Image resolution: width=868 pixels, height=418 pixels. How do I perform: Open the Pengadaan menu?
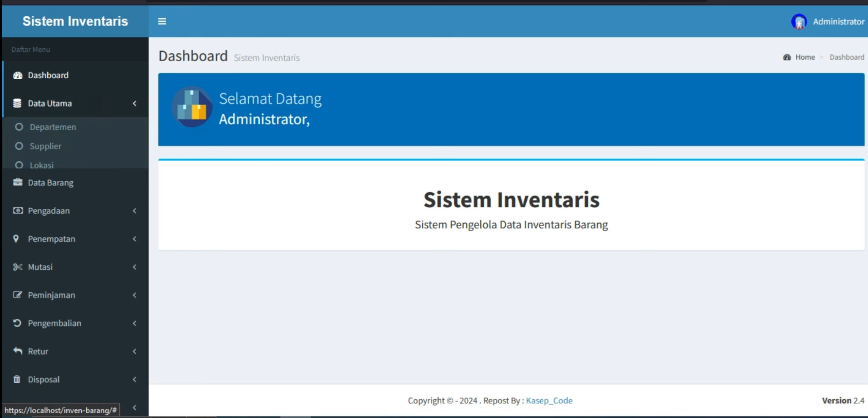75,211
